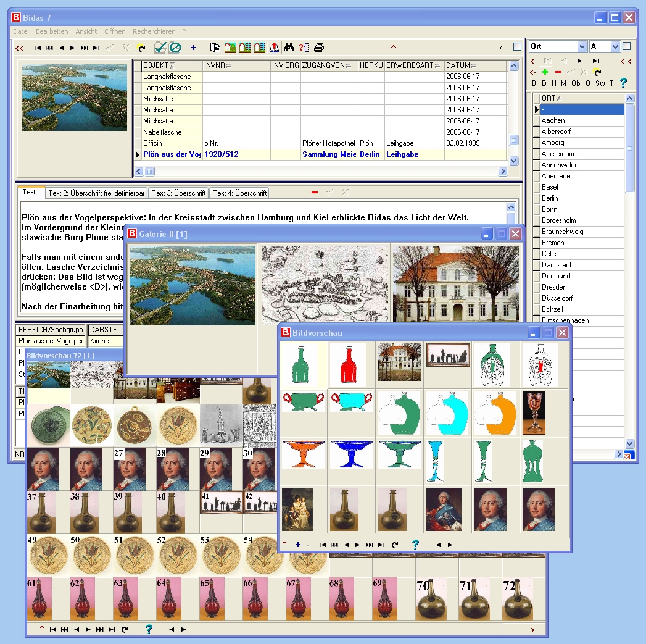Click the first house gallery icon
The height and width of the screenshot is (644, 646).
230,48
